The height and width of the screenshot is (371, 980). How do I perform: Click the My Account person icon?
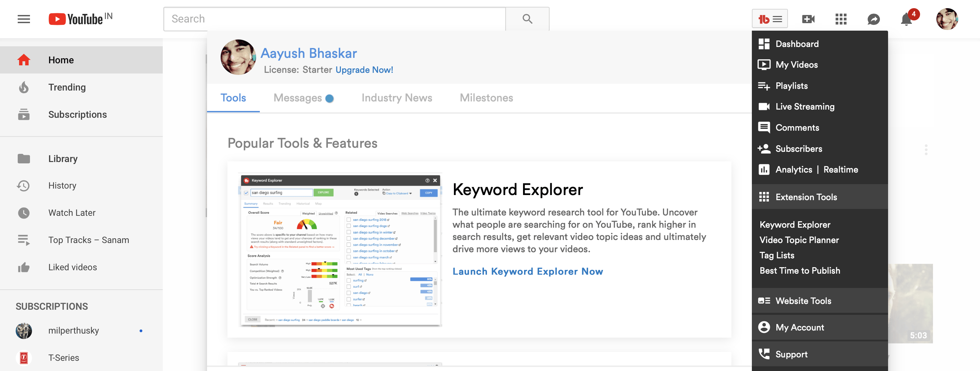pyautogui.click(x=764, y=327)
